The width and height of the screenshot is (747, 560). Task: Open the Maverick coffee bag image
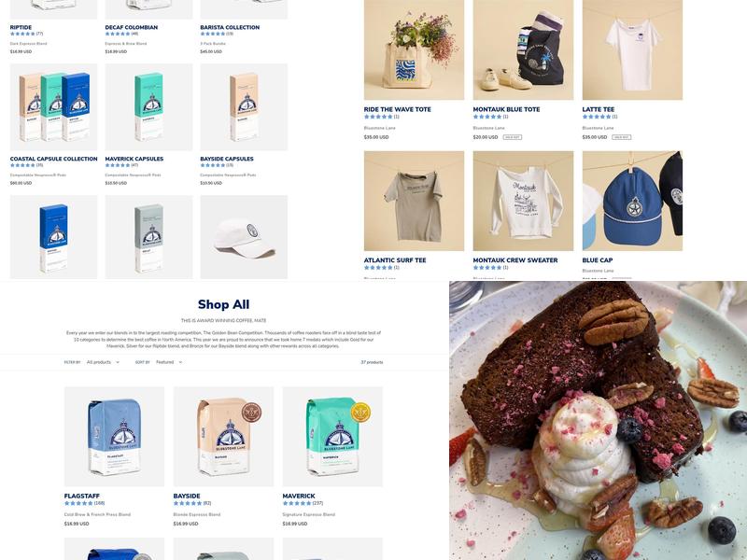(x=332, y=437)
